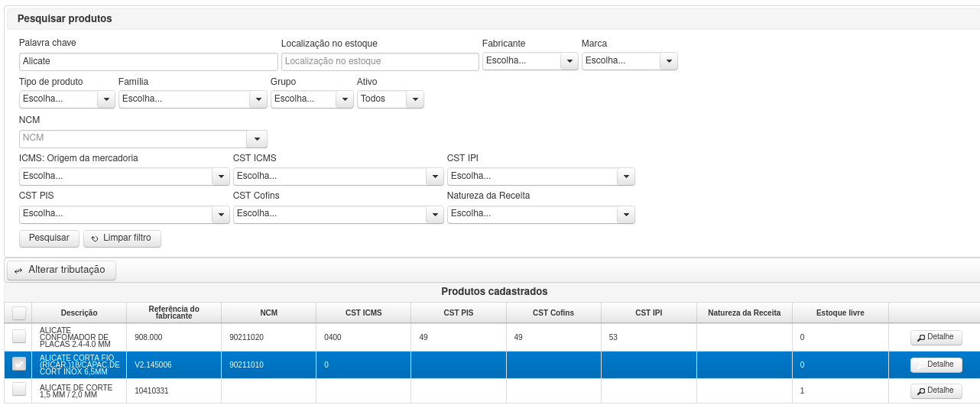Open Detalhe for ALICATE DE CORTE row
Screen dimensions: 980x405
click(x=936, y=390)
